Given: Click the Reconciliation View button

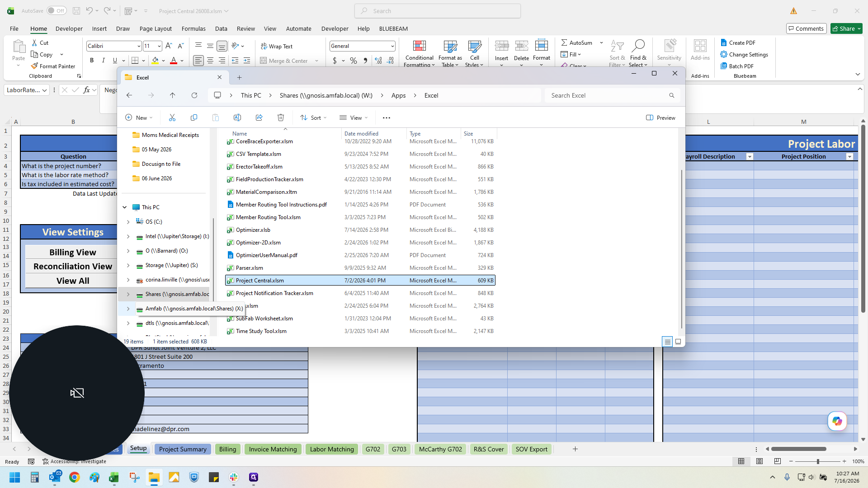Looking at the screenshot, I should pos(72,267).
